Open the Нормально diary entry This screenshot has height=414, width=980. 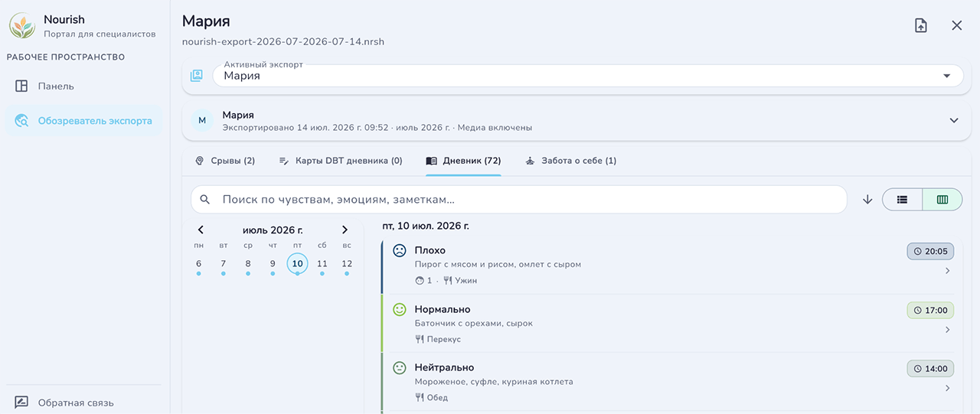tap(670, 324)
